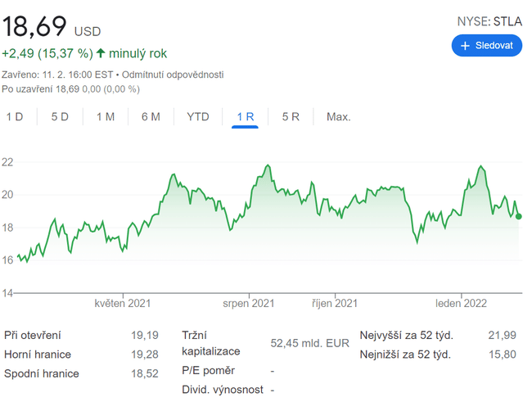Select the YTD range tab

[x=198, y=116]
